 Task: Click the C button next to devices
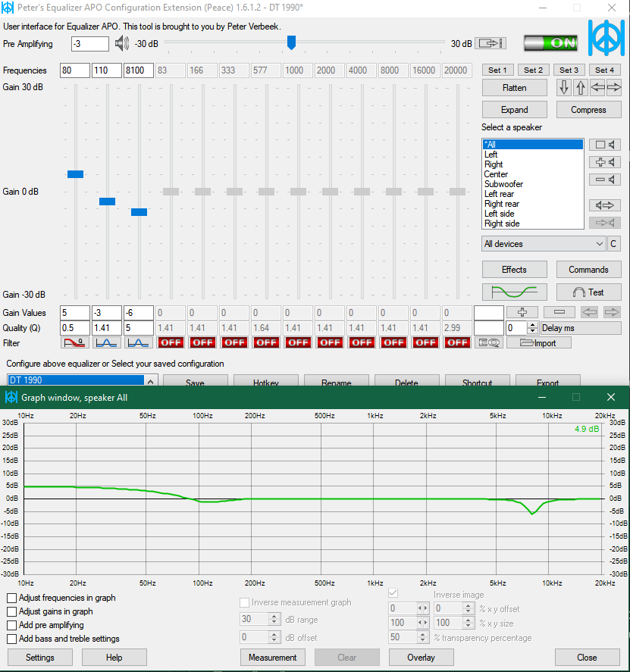614,244
